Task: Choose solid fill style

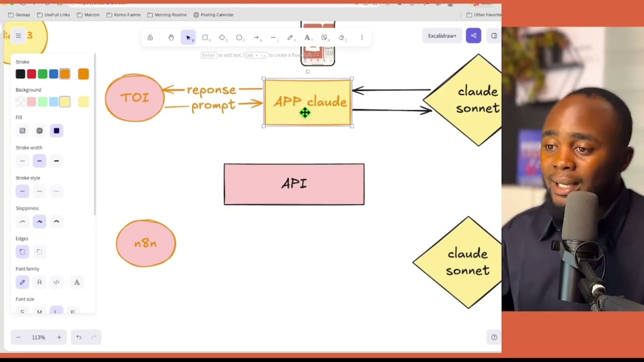Action: pyautogui.click(x=56, y=131)
